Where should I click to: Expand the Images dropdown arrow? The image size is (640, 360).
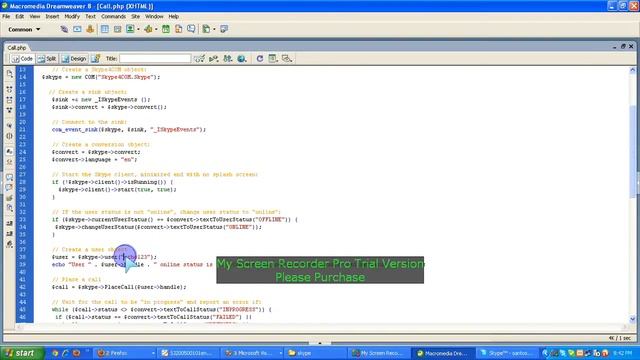(138, 29)
